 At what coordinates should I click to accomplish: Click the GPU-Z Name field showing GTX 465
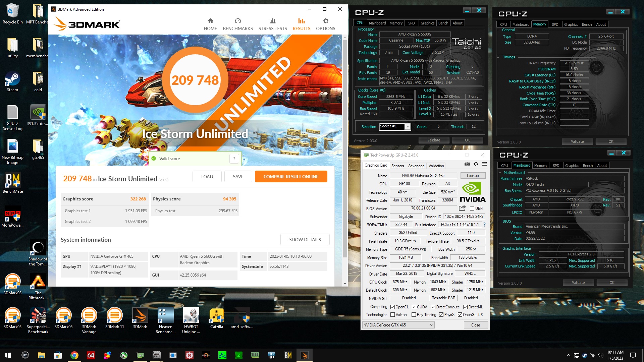(423, 176)
